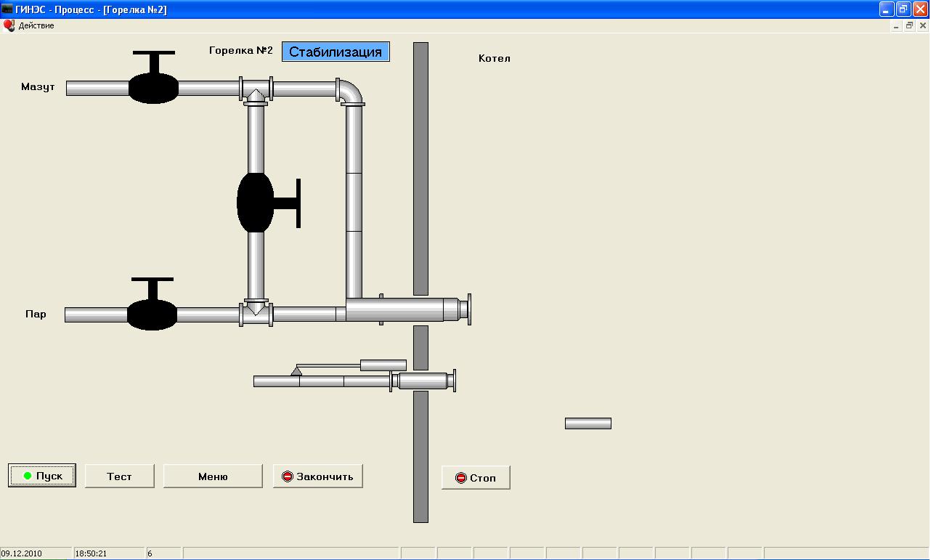
Task: Click the small gray element inside Котел
Action: pos(588,423)
